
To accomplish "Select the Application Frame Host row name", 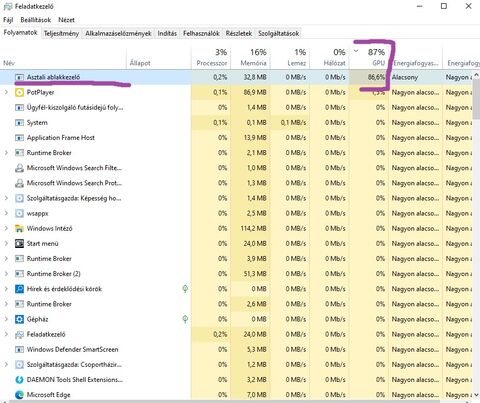I will tap(61, 138).
